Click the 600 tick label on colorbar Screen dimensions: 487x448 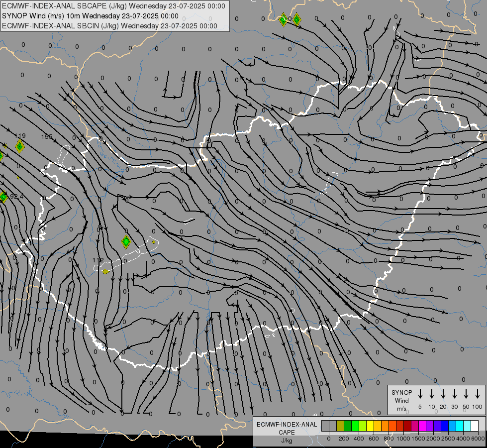pyautogui.click(x=374, y=439)
